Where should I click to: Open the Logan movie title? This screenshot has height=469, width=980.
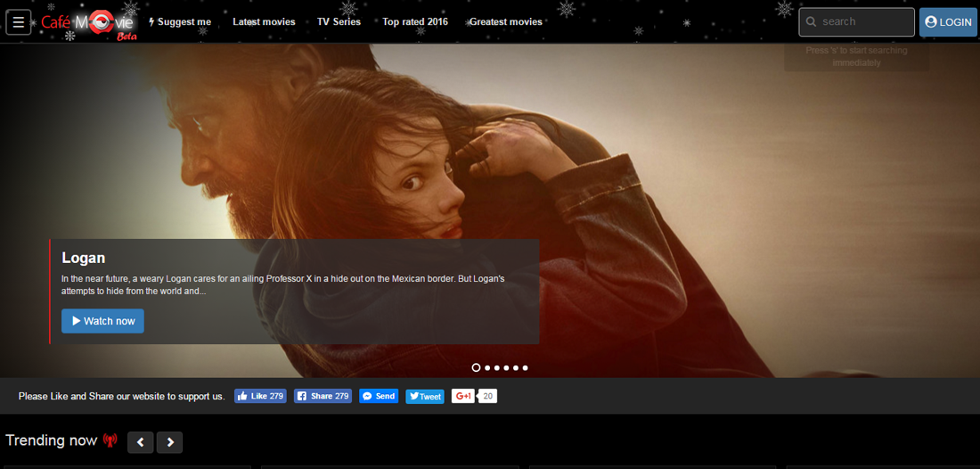point(83,258)
